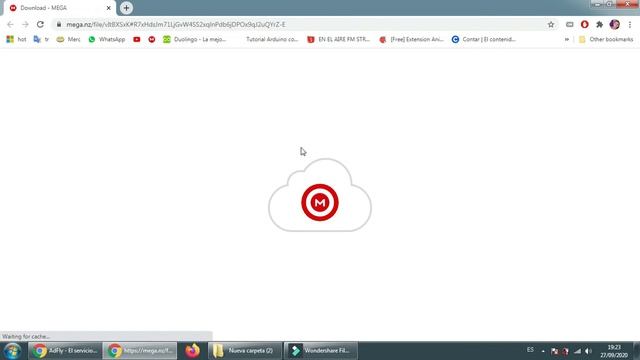Switch to the AdFly Chrome taskbar window
The image size is (640, 360).
pyautogui.click(x=65, y=351)
